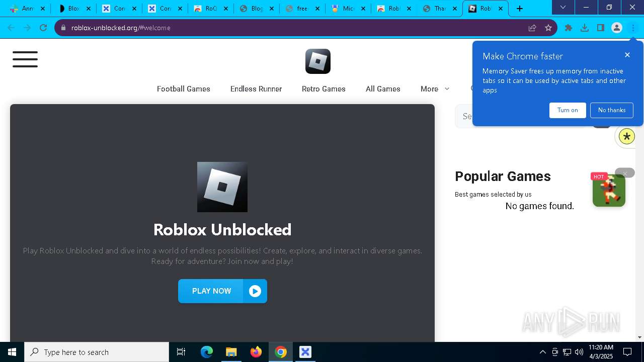Switch to the Mic tab

click(x=348, y=9)
